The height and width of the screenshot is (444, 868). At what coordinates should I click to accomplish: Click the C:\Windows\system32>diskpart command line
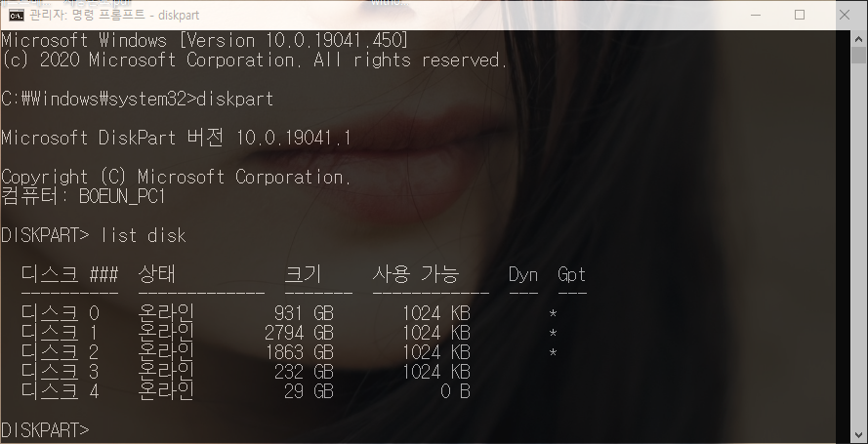138,99
